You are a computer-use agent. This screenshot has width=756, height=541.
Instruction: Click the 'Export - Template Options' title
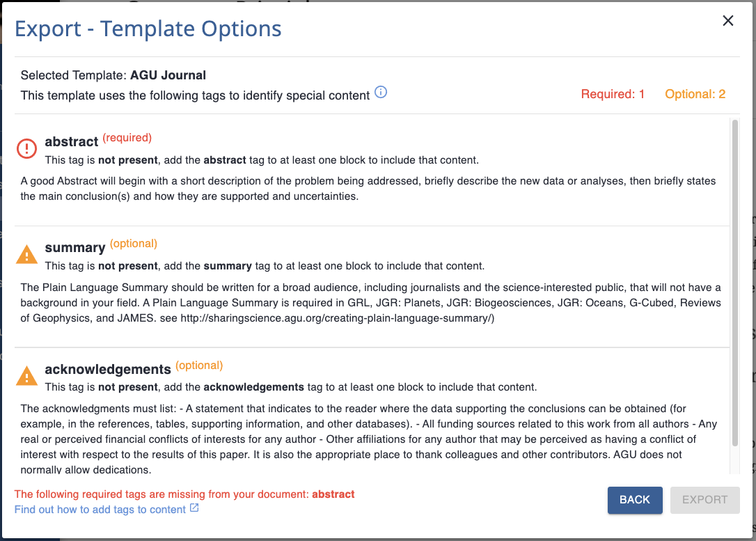coord(148,29)
